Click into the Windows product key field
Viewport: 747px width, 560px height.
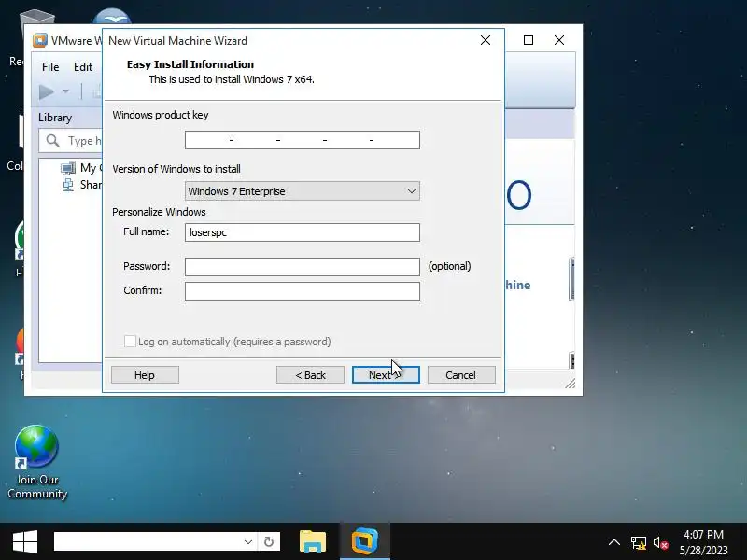(x=302, y=140)
